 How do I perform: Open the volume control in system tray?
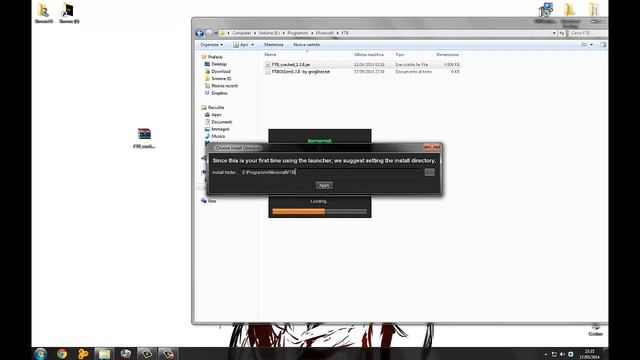click(x=562, y=354)
